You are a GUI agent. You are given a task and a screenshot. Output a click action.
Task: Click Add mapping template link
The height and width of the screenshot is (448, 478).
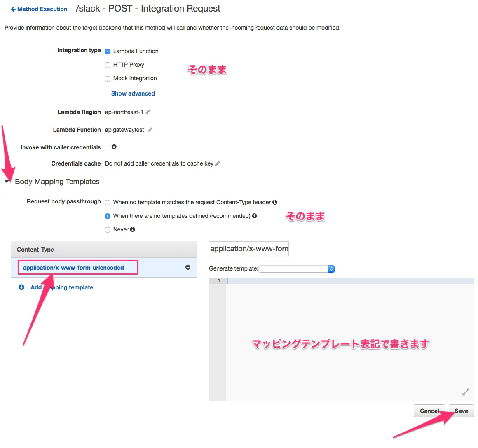click(x=61, y=287)
